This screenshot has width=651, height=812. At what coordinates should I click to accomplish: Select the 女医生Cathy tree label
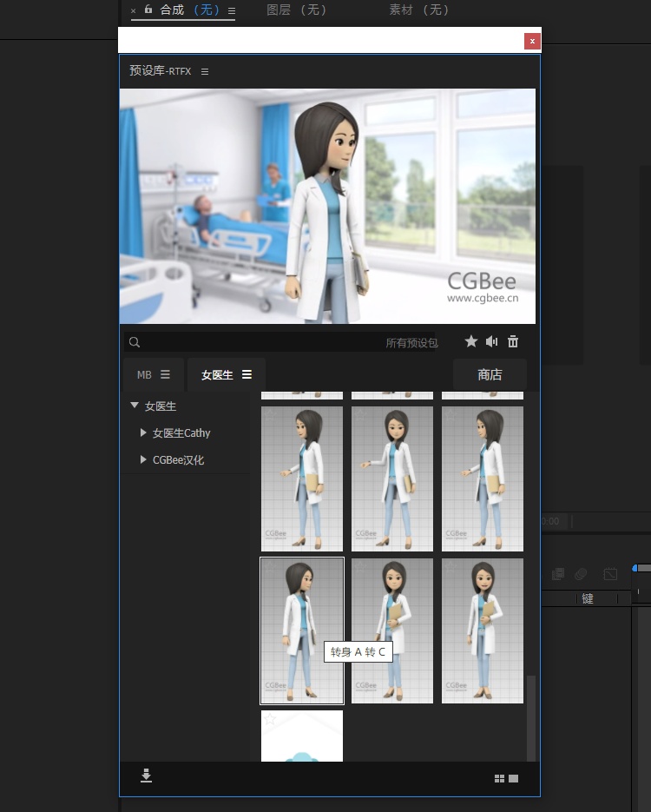click(181, 433)
